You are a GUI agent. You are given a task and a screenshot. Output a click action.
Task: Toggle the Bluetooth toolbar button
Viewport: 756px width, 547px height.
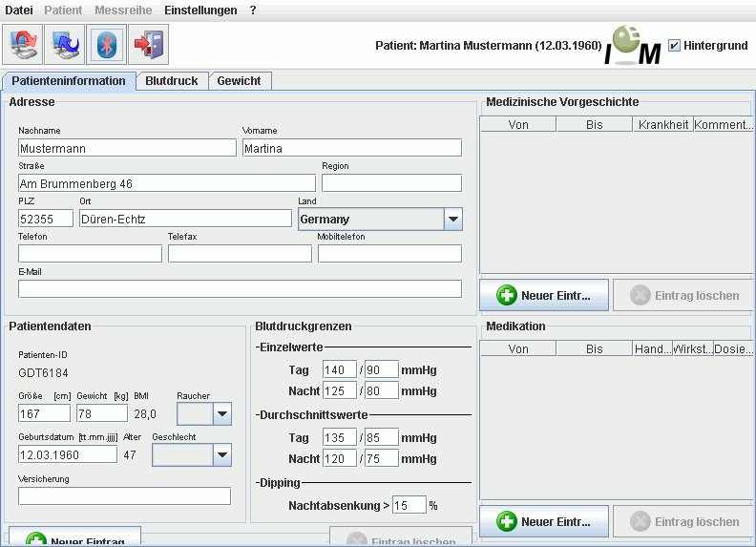pyautogui.click(x=107, y=44)
